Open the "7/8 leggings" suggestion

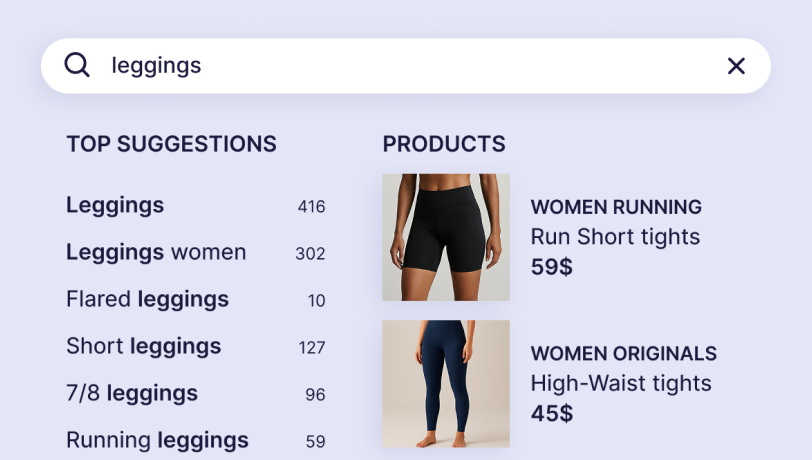pos(132,393)
